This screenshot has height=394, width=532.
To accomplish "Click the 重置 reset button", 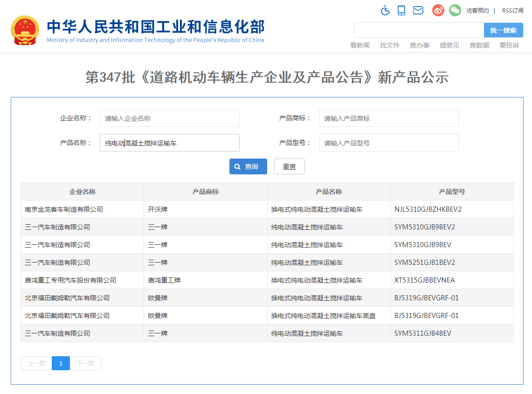I will 290,166.
